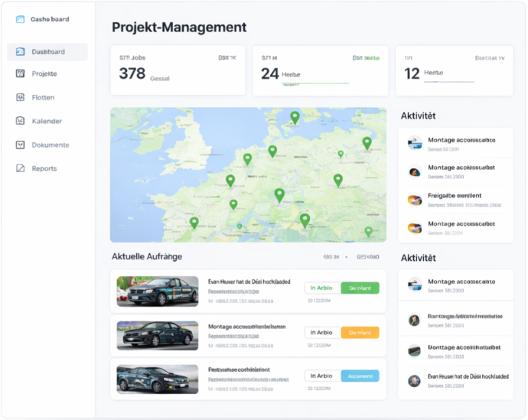Click the Reports icon in the sidebar
The width and height of the screenshot is (528, 420).
point(20,168)
